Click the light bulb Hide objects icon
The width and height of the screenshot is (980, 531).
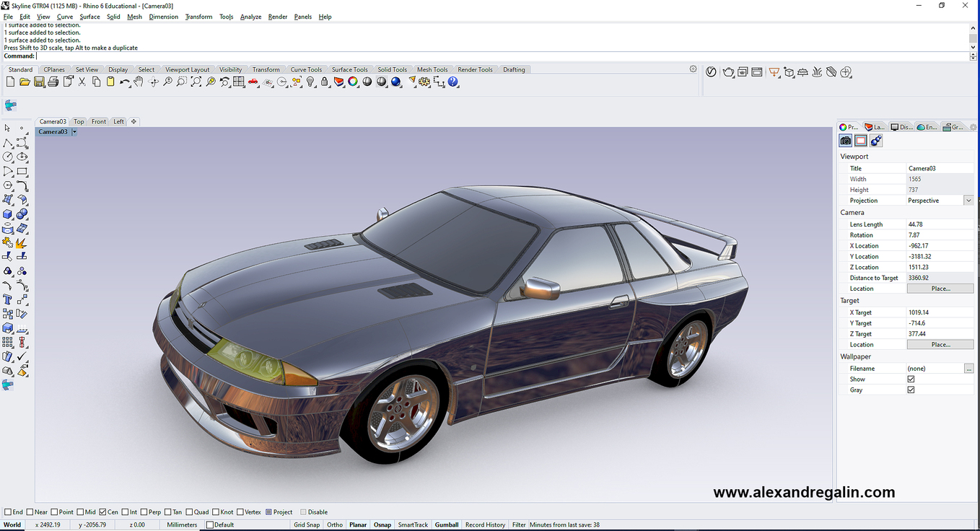tap(310, 82)
